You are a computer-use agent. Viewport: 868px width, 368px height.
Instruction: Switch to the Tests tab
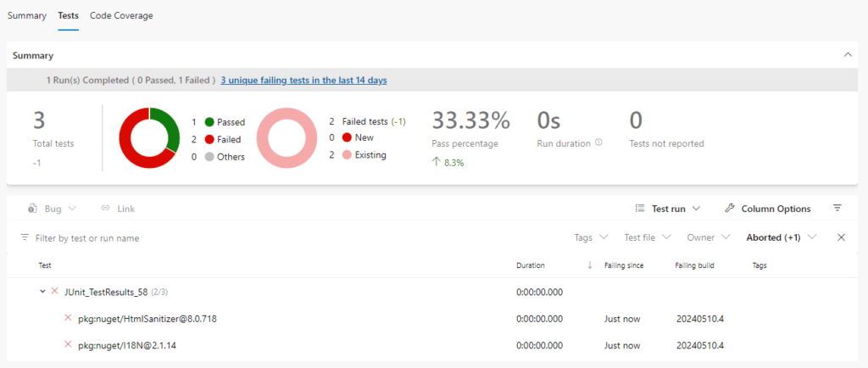(68, 15)
